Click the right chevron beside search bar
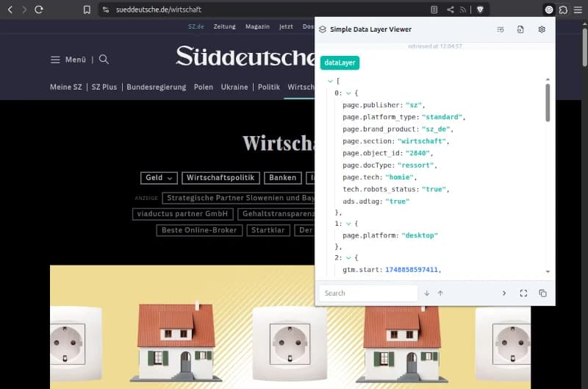Viewport: 588px width, 389px height. (504, 293)
